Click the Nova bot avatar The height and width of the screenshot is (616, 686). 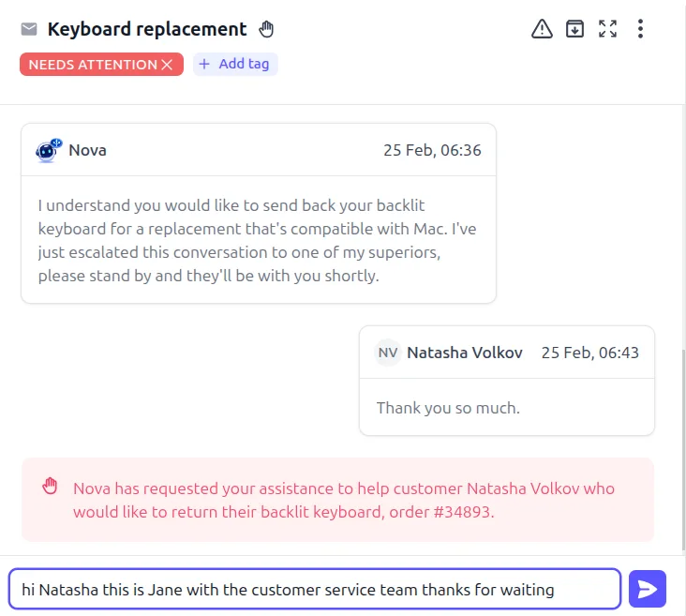click(x=49, y=150)
